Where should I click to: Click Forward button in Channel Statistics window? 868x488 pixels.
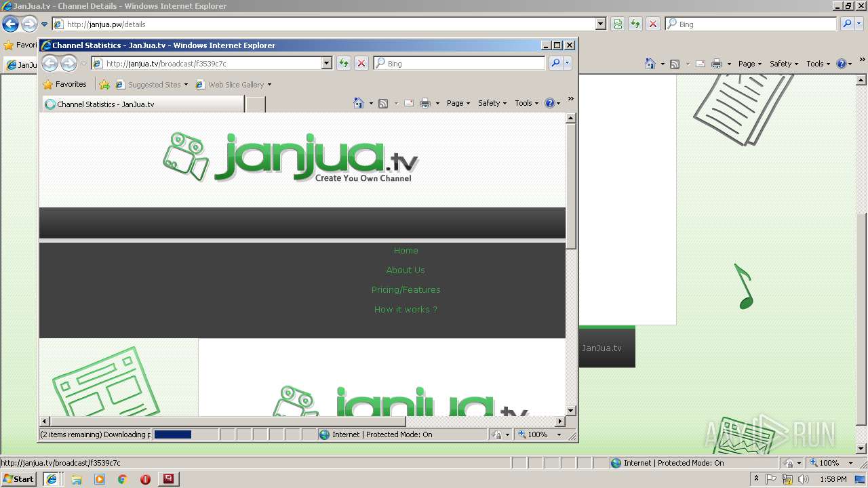pyautogui.click(x=68, y=64)
